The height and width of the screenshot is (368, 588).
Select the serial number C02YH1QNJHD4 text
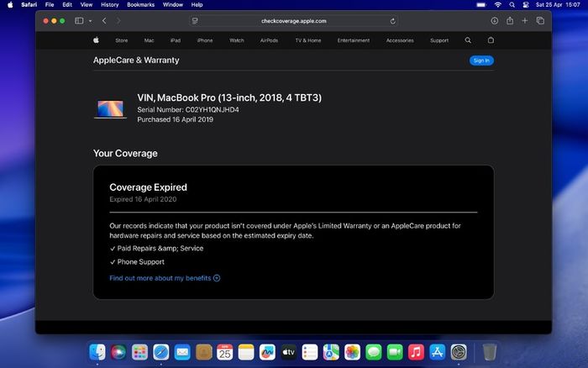[x=212, y=109]
